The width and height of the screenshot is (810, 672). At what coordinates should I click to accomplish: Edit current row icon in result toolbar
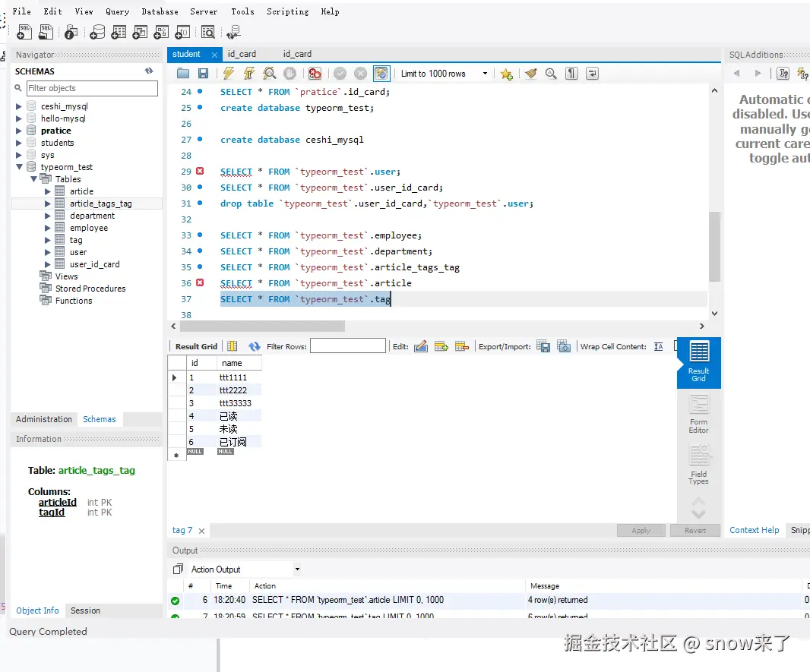coord(421,346)
